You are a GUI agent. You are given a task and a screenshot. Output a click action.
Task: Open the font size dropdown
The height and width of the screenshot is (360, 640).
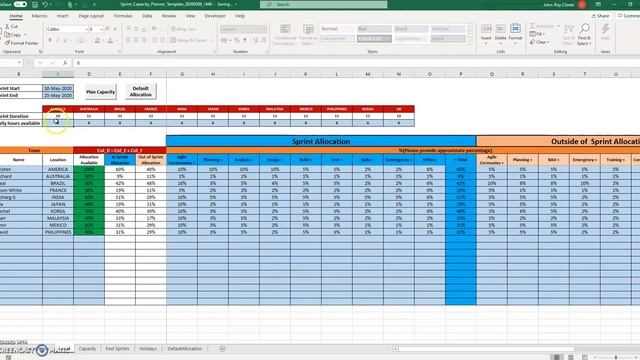click(101, 29)
